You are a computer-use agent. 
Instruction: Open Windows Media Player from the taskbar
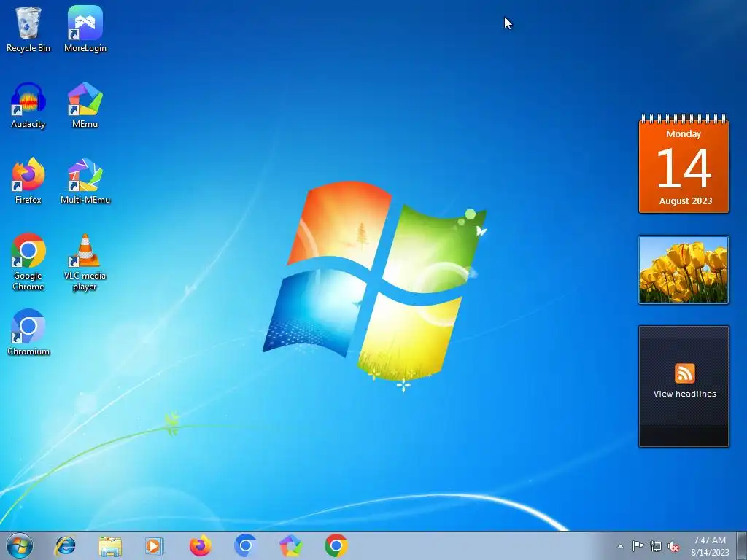pos(155,545)
